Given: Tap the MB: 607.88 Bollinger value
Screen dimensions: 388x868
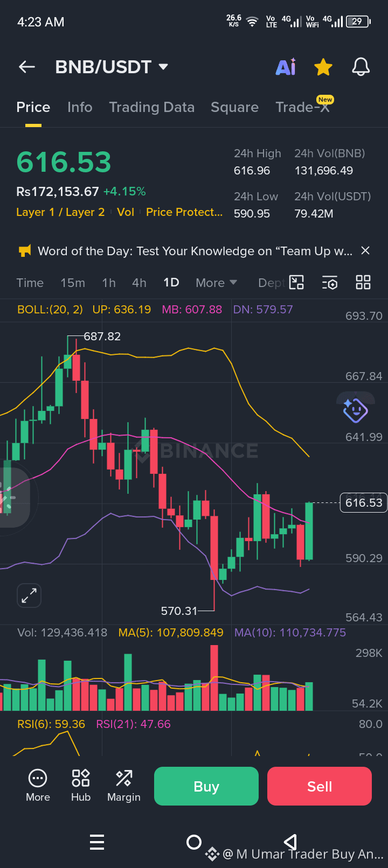Looking at the screenshot, I should click(x=192, y=310).
